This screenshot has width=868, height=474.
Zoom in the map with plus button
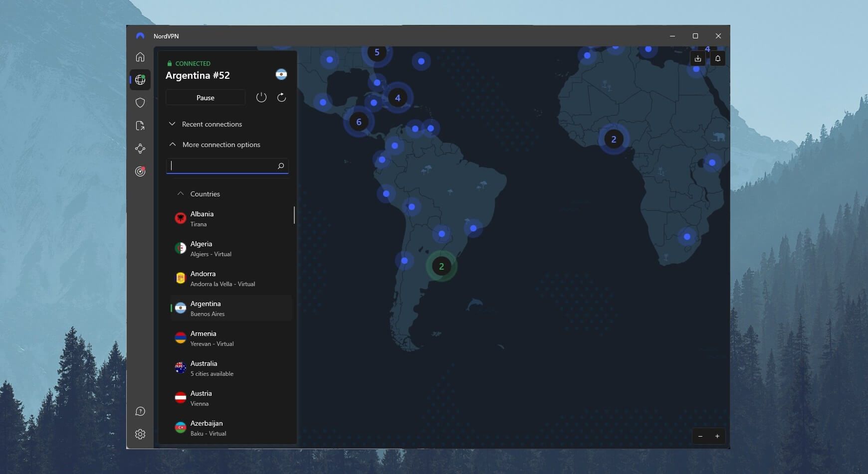[x=717, y=436]
